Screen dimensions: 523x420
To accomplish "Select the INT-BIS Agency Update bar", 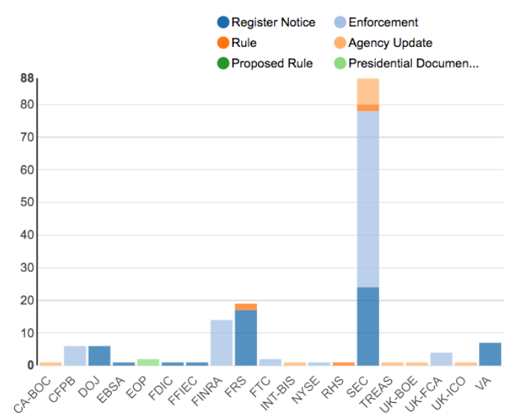I will [295, 364].
